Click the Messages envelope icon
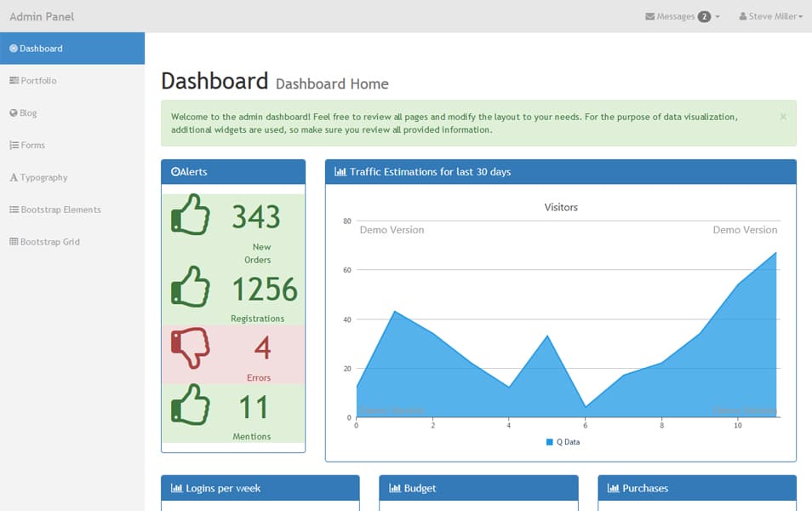The image size is (812, 511). tap(651, 16)
